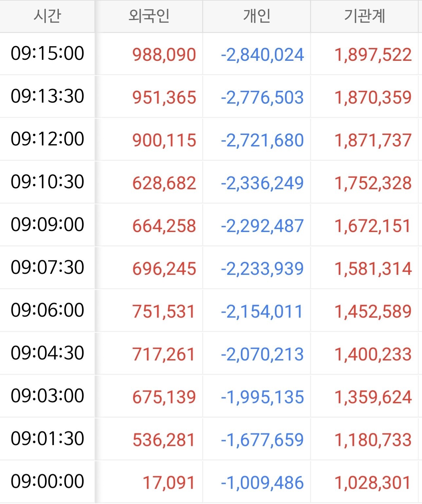The height and width of the screenshot is (504, 422).
Task: Tap the 09:06:00 time cell
Action: pyautogui.click(x=47, y=310)
